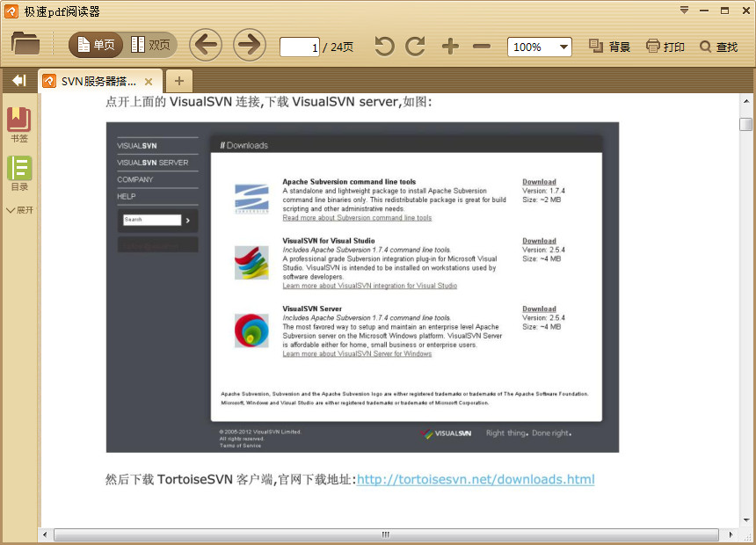
Task: Click the horizontal scrollbar left arrow
Action: point(46,534)
